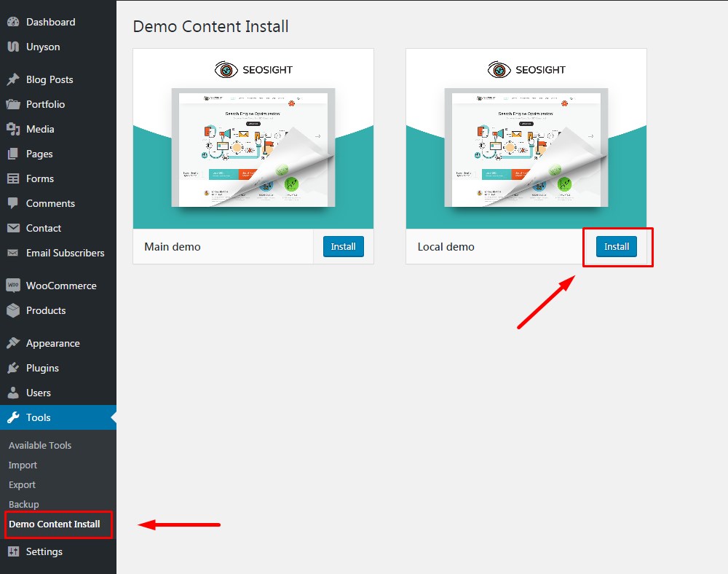Install the Main demo content

coord(343,247)
